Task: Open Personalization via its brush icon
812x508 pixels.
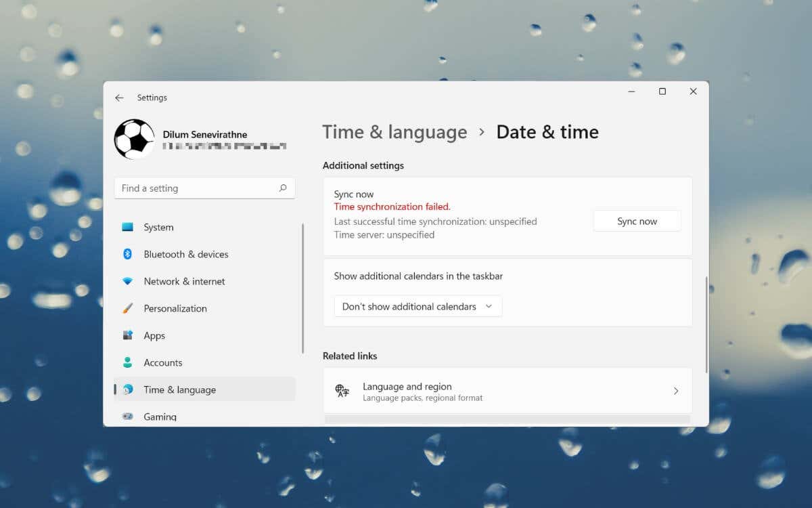Action: pos(127,308)
